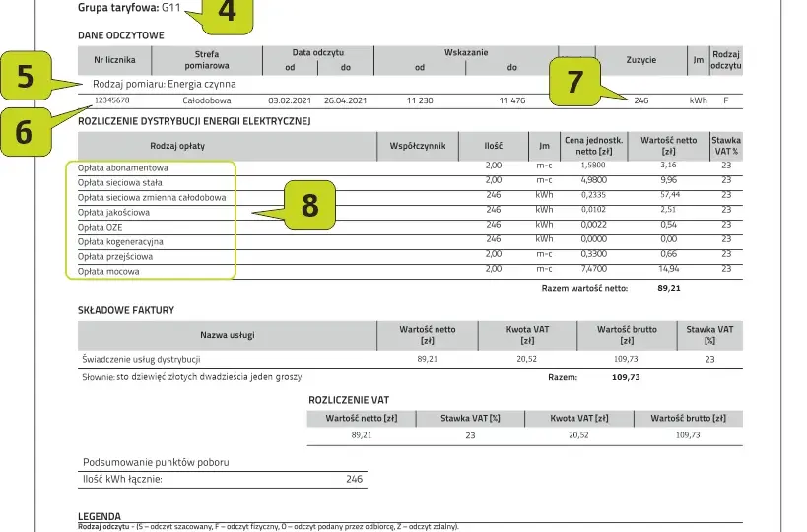Select the 'LEGENDA' heading
The width and height of the screenshot is (807, 532).
pos(100,516)
